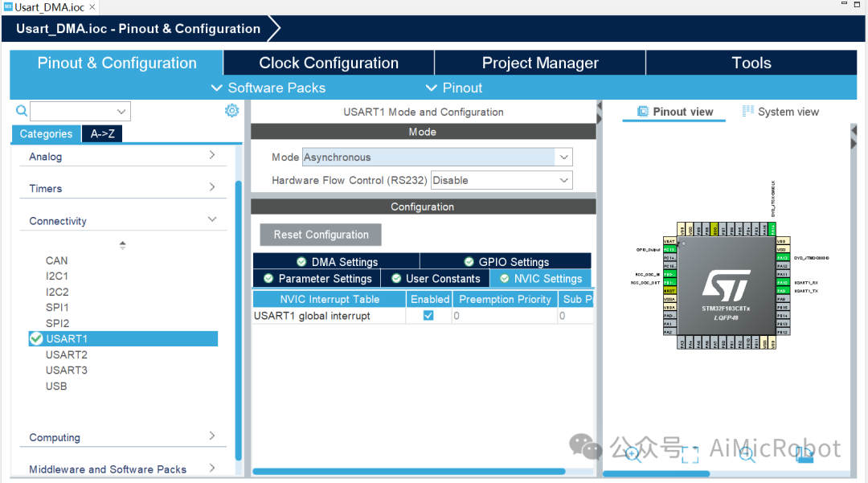Screen dimensions: 868x483
Task: Collapse the Connectivity category
Action: (x=122, y=221)
